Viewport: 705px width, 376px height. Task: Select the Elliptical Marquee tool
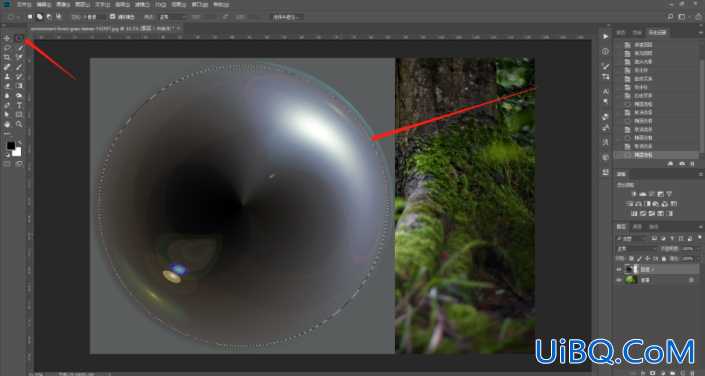[x=19, y=38]
